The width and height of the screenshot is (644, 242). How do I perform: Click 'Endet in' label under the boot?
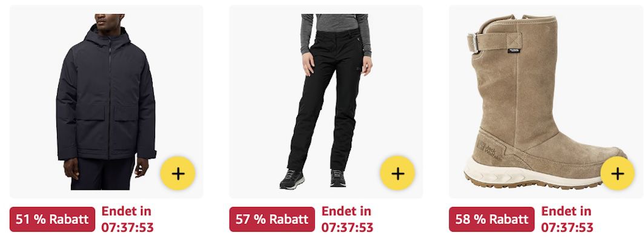[x=566, y=211]
